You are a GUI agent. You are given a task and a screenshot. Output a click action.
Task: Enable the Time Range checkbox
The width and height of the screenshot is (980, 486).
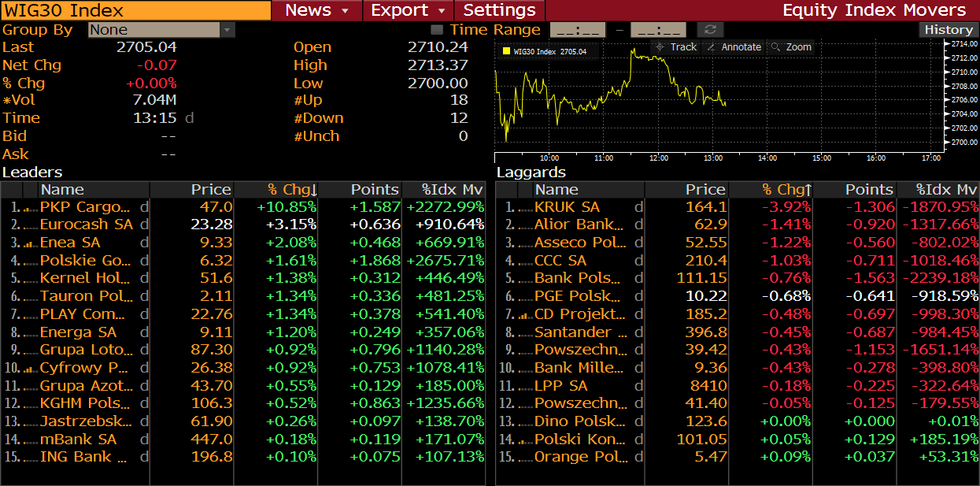click(x=438, y=30)
